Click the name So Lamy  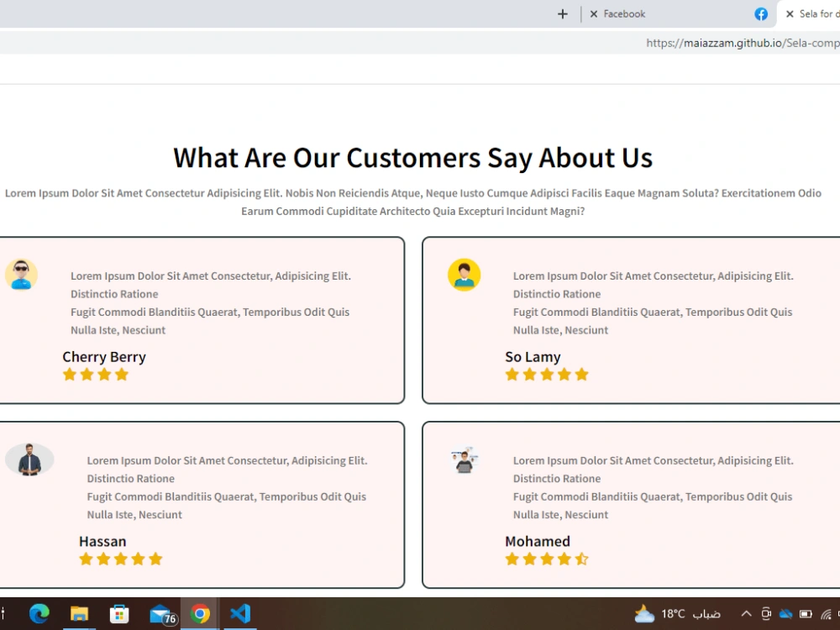tap(533, 357)
